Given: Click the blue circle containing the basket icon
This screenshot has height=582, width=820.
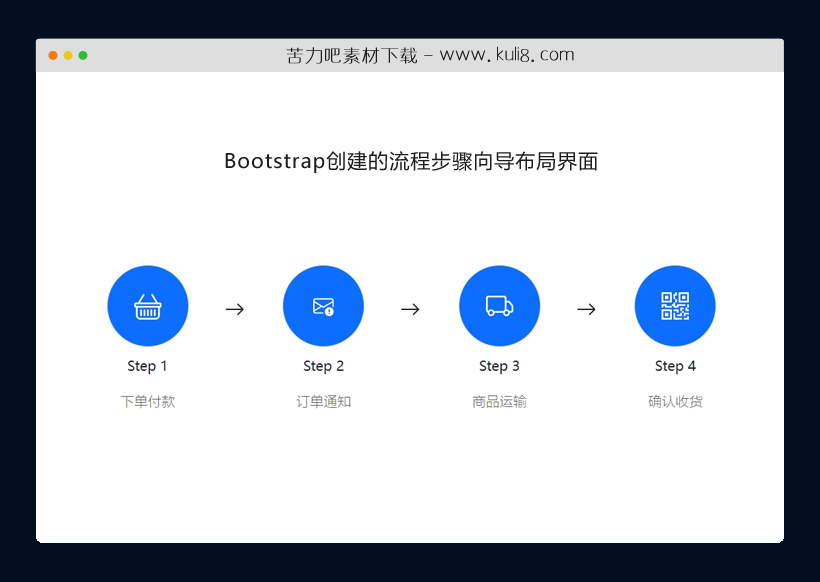Looking at the screenshot, I should pos(148,306).
